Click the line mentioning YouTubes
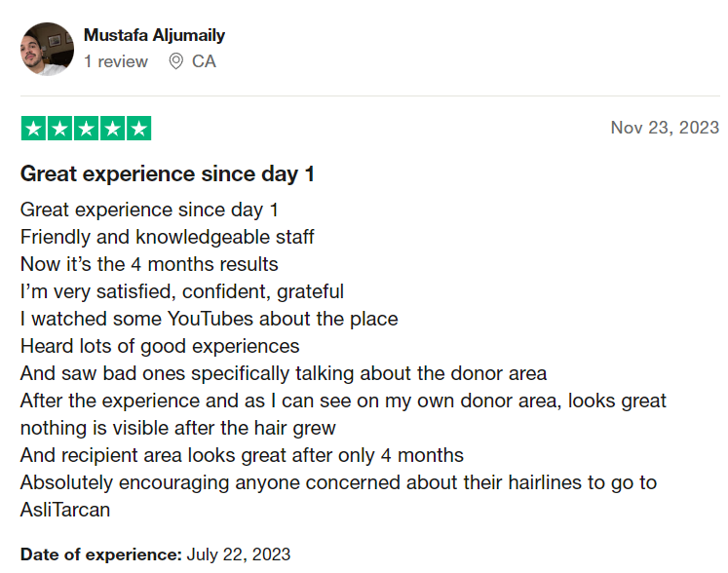The width and height of the screenshot is (728, 573). (209, 319)
